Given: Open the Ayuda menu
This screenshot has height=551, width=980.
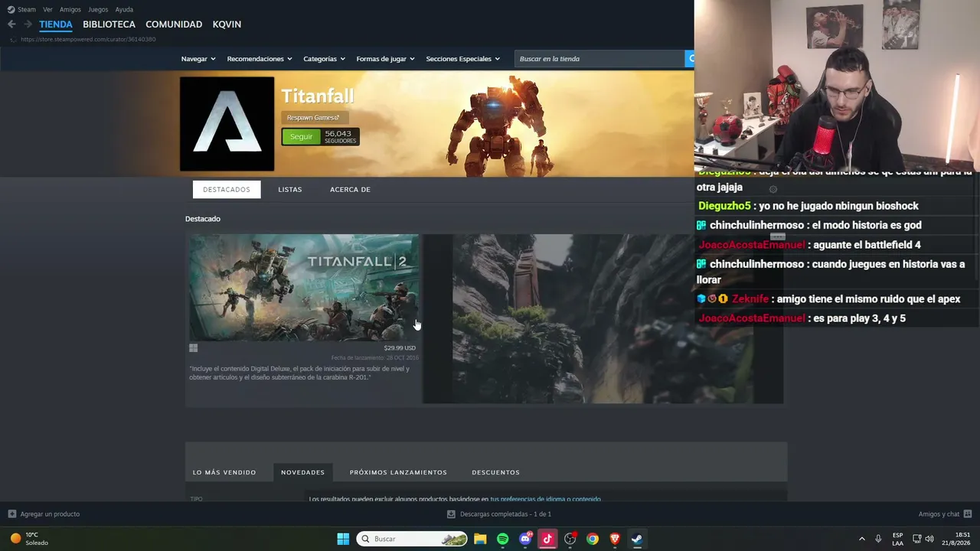Looking at the screenshot, I should pyautogui.click(x=124, y=9).
